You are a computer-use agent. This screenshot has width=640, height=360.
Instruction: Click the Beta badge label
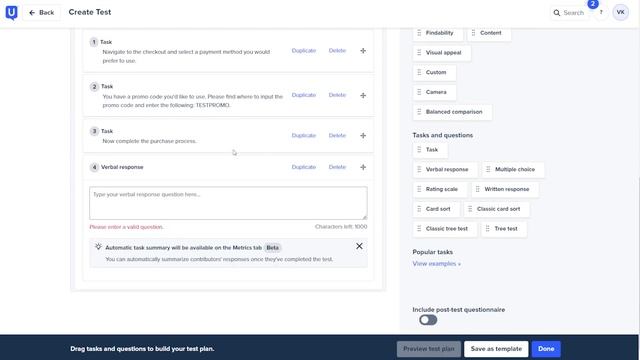pos(272,248)
